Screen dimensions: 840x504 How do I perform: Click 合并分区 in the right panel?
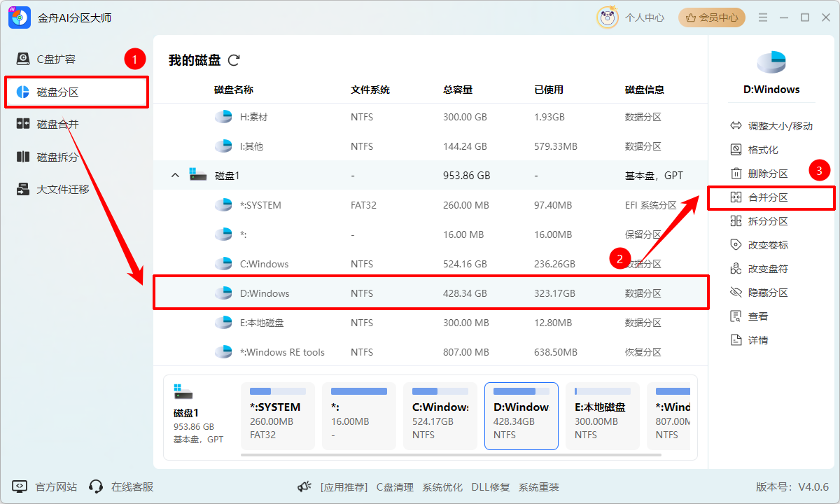click(x=759, y=197)
